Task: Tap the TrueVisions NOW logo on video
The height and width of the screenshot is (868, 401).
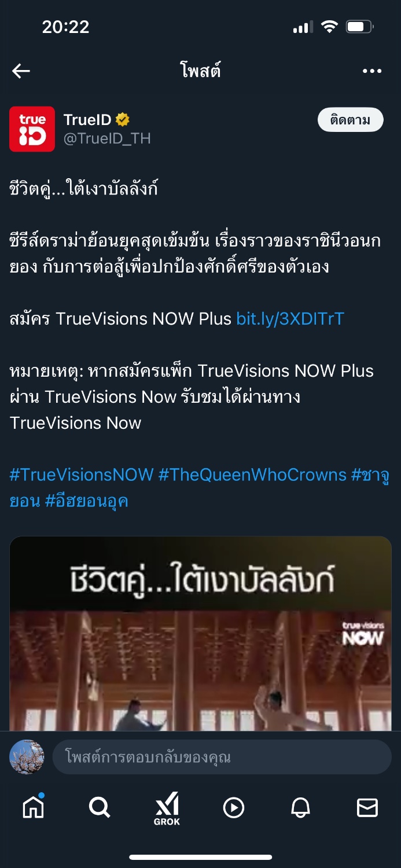Action: [x=363, y=634]
